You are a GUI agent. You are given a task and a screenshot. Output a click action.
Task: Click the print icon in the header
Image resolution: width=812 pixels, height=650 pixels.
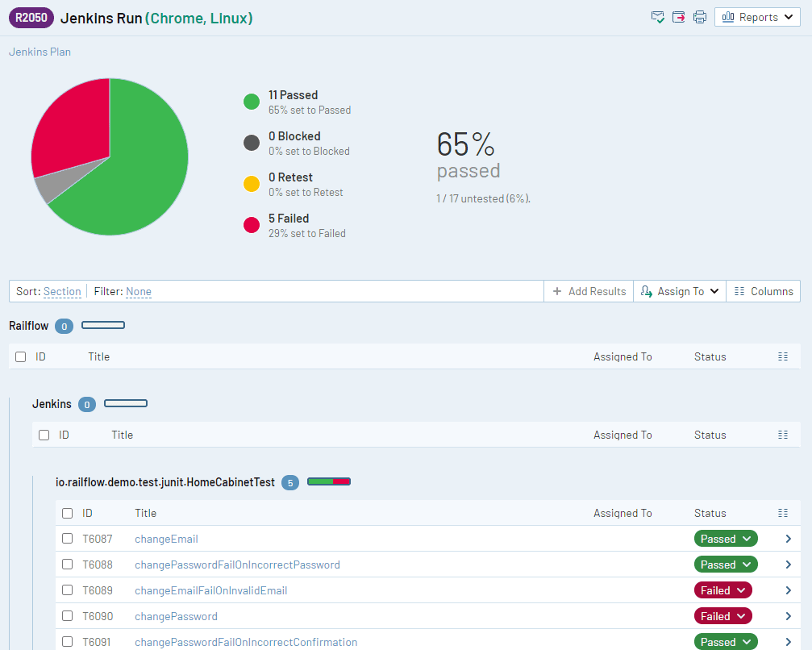click(x=700, y=17)
